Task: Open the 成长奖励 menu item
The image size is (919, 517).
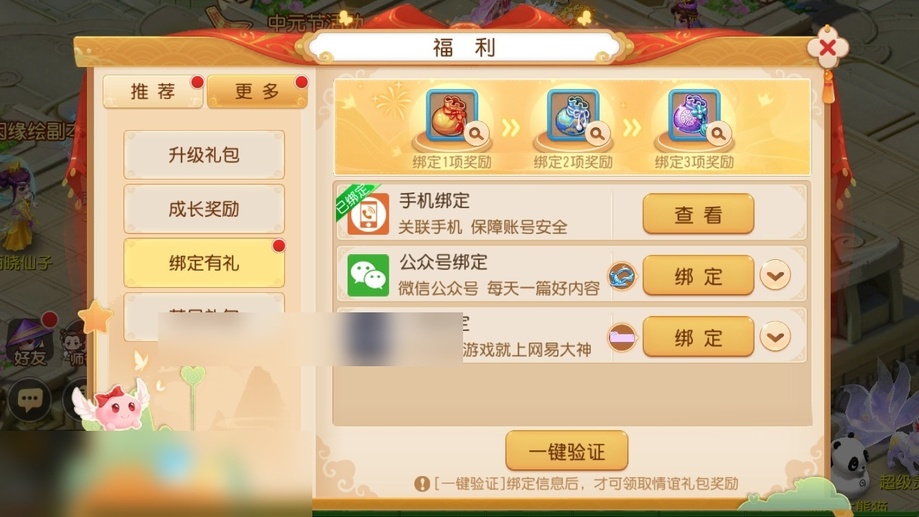Action: [x=204, y=209]
